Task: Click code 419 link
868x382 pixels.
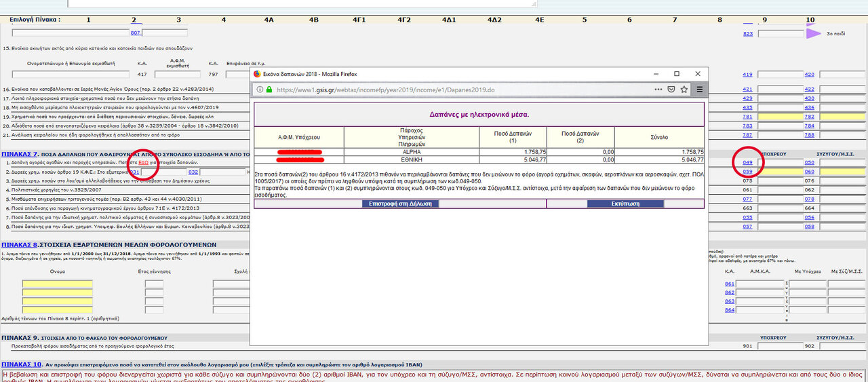Action: click(748, 75)
